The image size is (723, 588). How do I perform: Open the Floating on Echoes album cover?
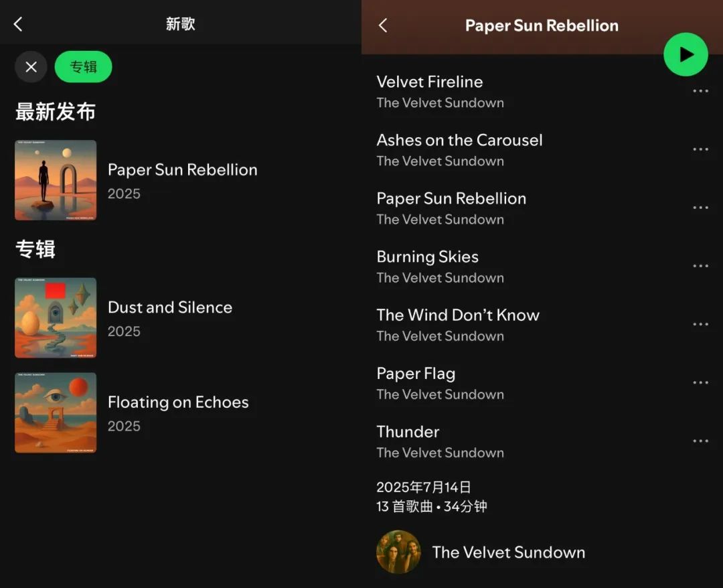click(56, 413)
